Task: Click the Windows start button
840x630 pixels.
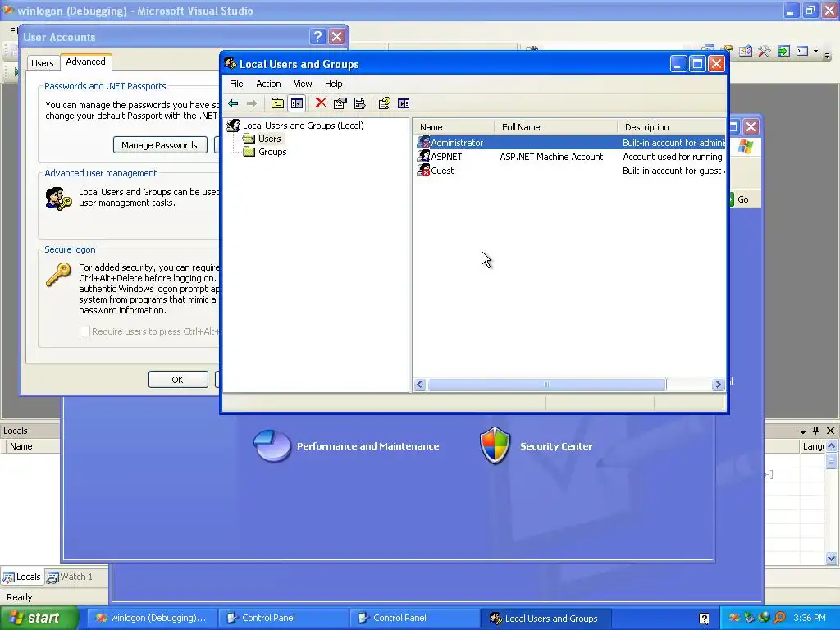Action: tap(39, 618)
